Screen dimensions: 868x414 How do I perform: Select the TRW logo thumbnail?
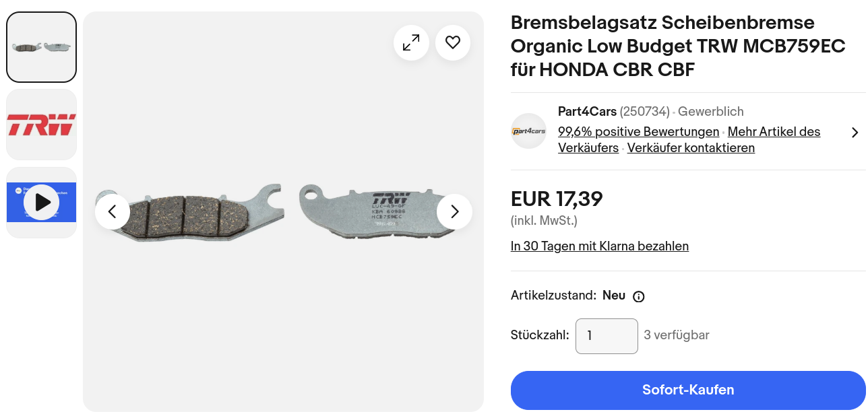42,125
